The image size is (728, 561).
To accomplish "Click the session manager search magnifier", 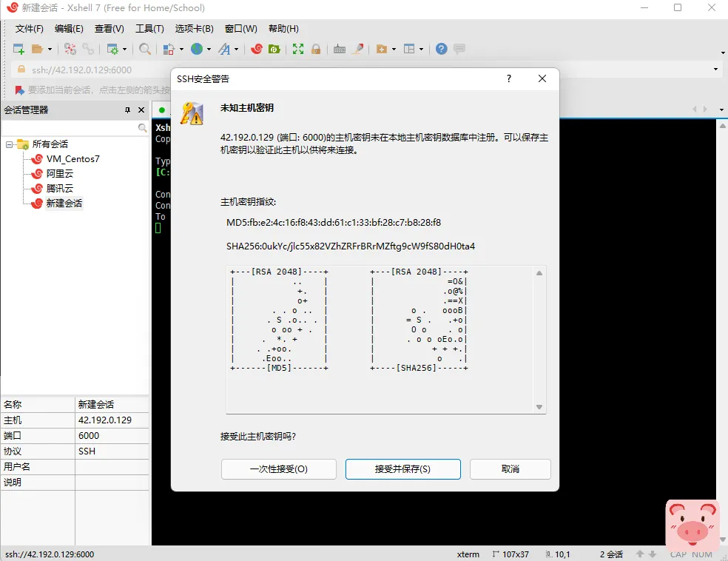I will click(142, 128).
